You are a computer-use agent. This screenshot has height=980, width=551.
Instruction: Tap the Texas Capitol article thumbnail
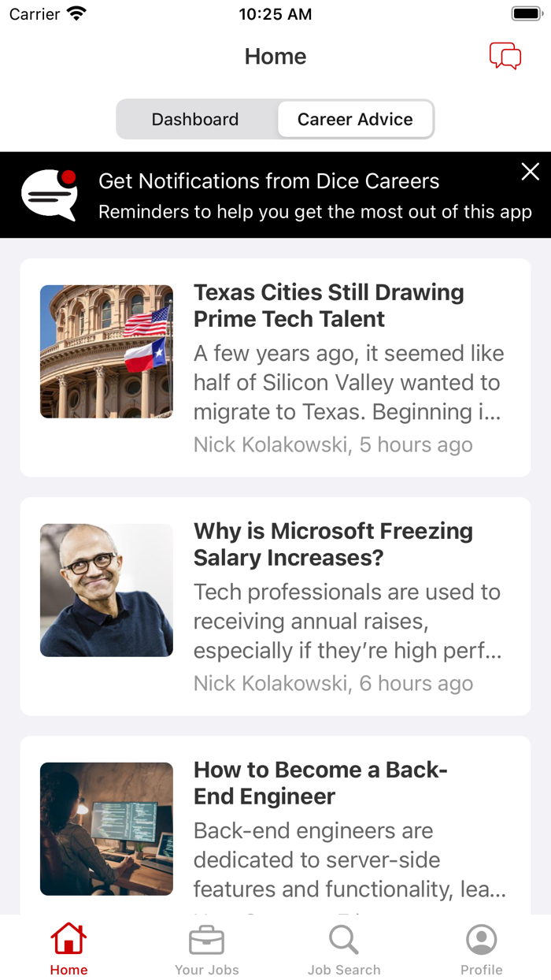(106, 351)
